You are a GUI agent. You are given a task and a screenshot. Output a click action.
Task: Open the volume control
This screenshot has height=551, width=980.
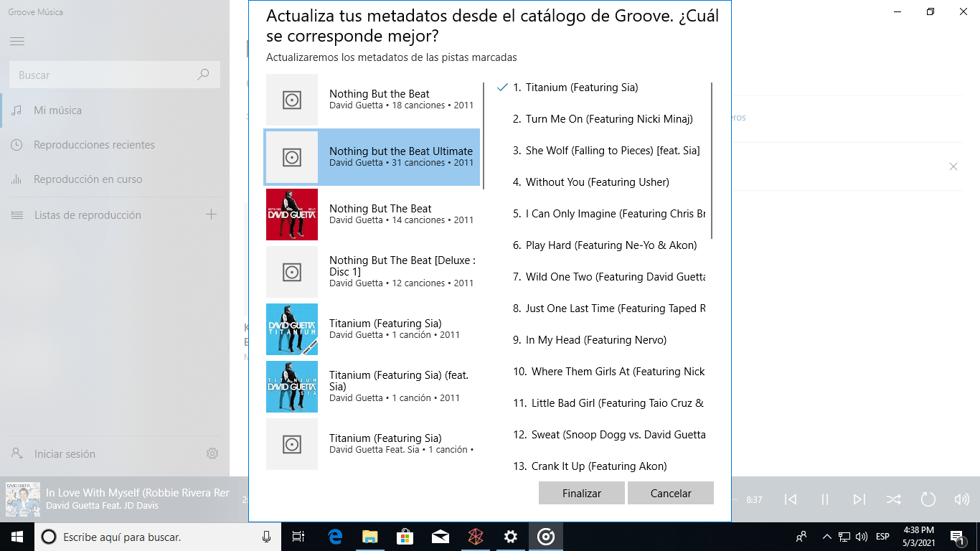962,499
